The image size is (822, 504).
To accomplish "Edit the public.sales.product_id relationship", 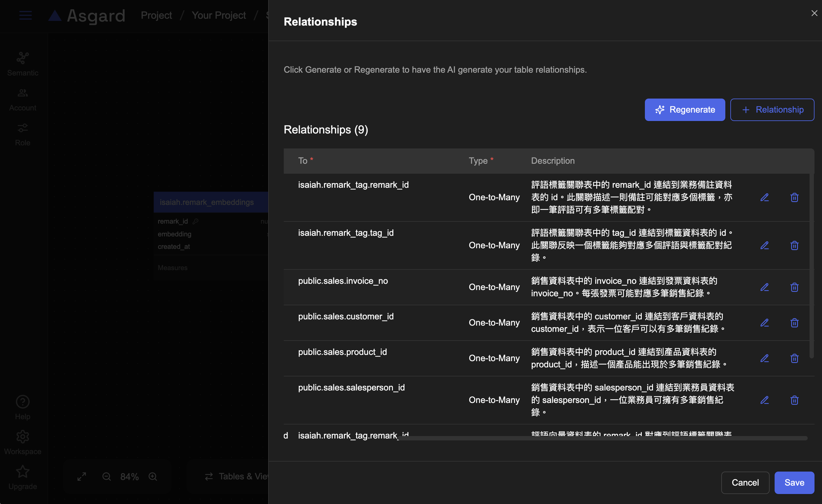I will (764, 358).
